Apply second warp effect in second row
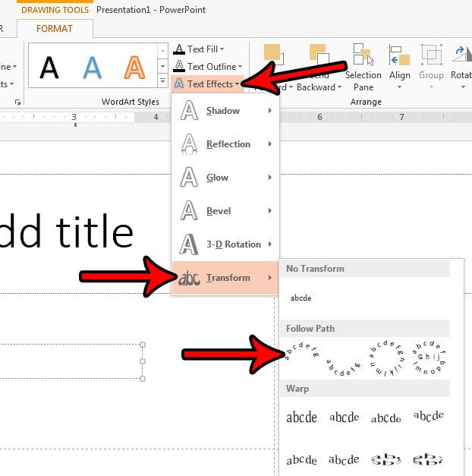Image resolution: width=472 pixels, height=476 pixels. [345, 459]
